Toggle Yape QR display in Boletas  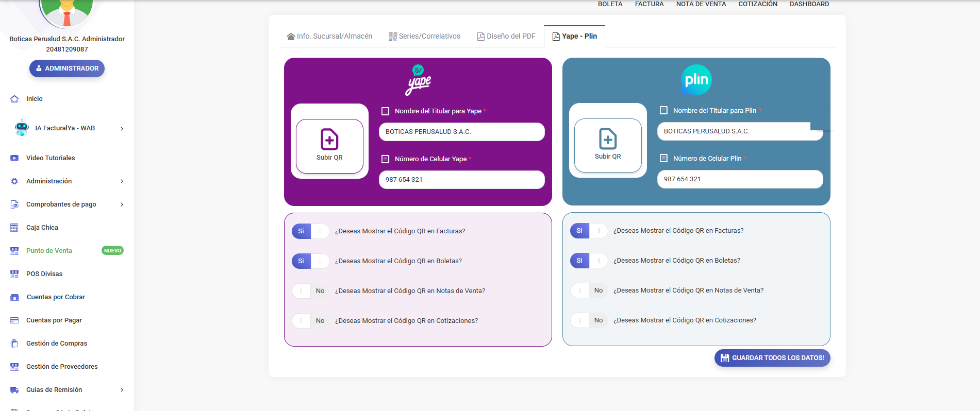click(310, 261)
